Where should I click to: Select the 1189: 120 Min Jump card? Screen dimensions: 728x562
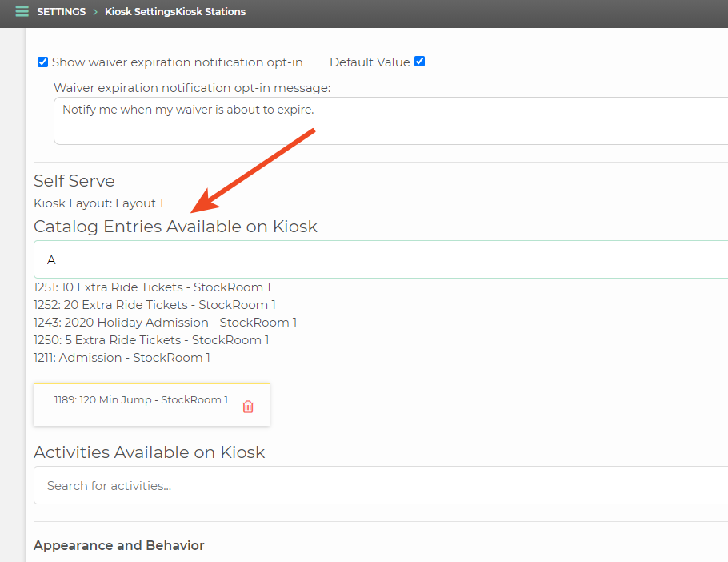[151, 404]
